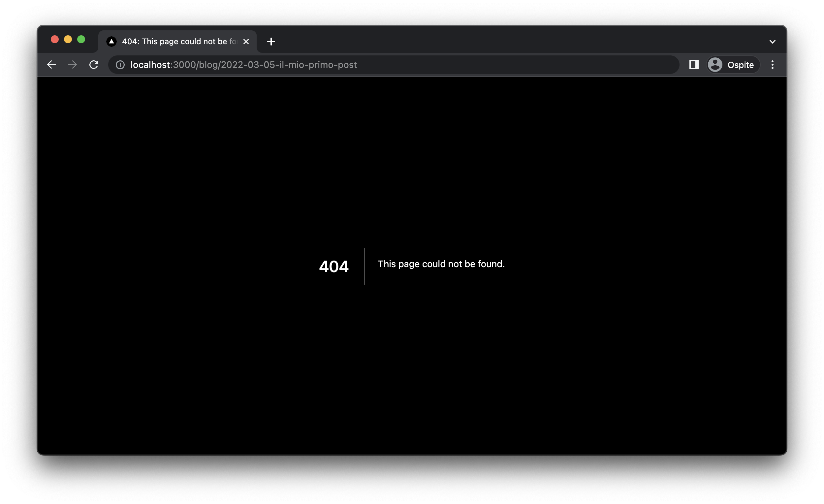
Task: View site information icon in address bar
Action: coord(120,65)
